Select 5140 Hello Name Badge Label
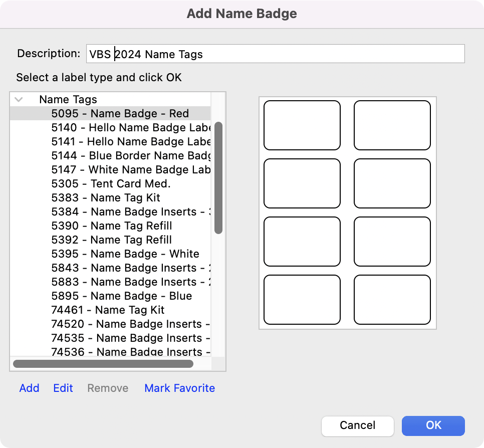This screenshot has height=448, width=484. [x=130, y=127]
